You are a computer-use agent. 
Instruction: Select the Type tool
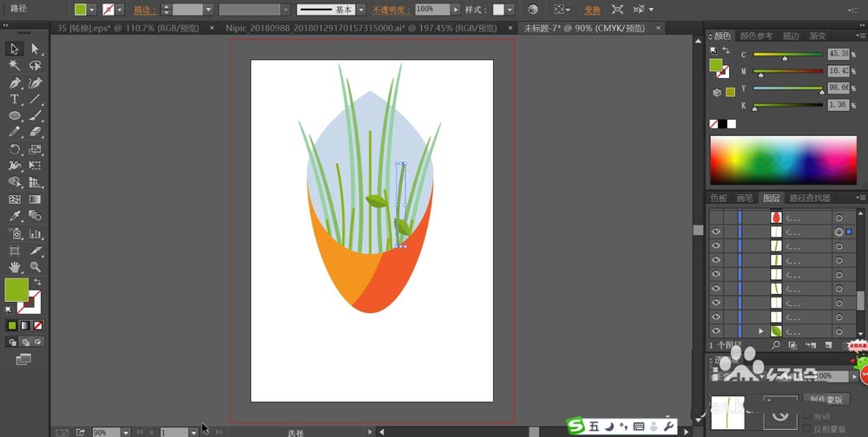pos(15,99)
